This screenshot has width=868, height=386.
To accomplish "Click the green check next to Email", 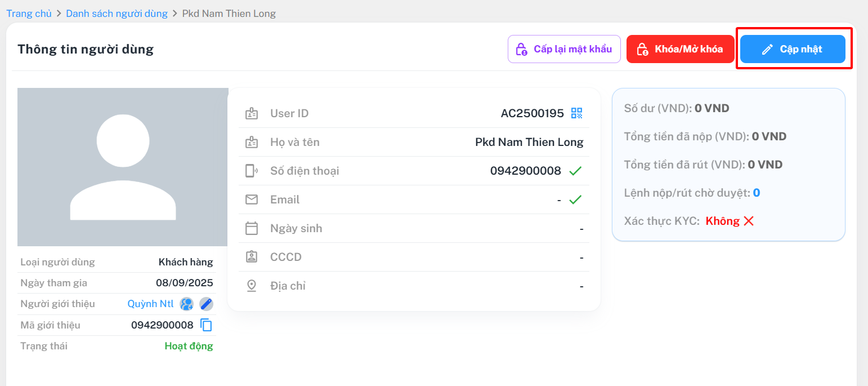I will click(575, 199).
